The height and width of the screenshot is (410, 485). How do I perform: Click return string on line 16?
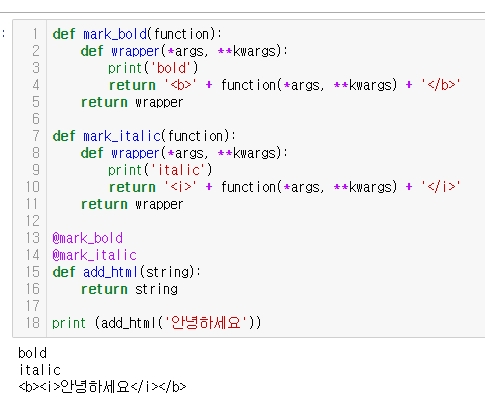[129, 289]
